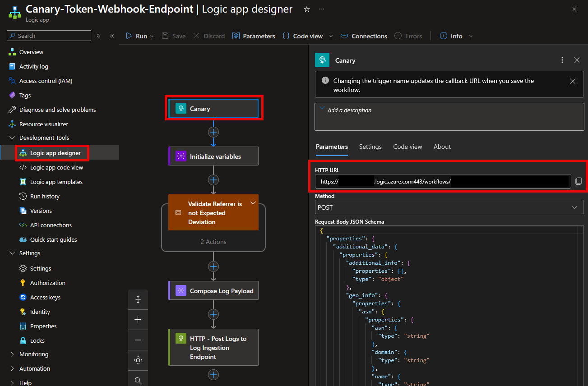The width and height of the screenshot is (588, 386).
Task: Click the Versions icon
Action: [x=23, y=211]
